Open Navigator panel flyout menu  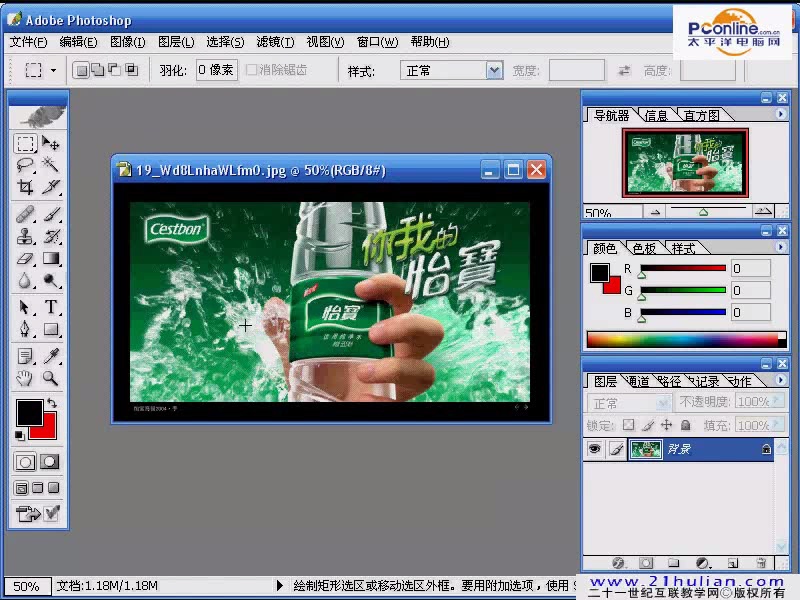780,114
